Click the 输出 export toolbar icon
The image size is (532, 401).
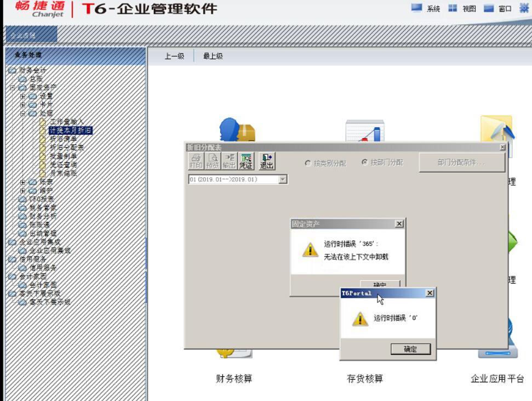pos(230,161)
